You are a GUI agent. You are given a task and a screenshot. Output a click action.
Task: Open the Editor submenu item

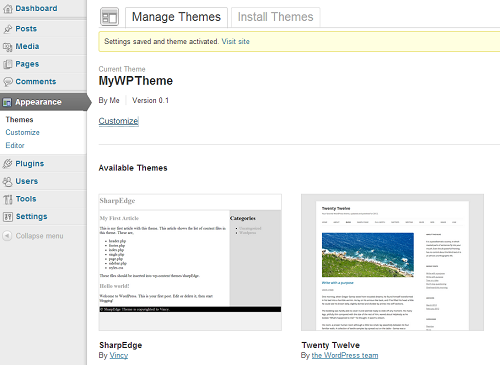pyautogui.click(x=15, y=145)
